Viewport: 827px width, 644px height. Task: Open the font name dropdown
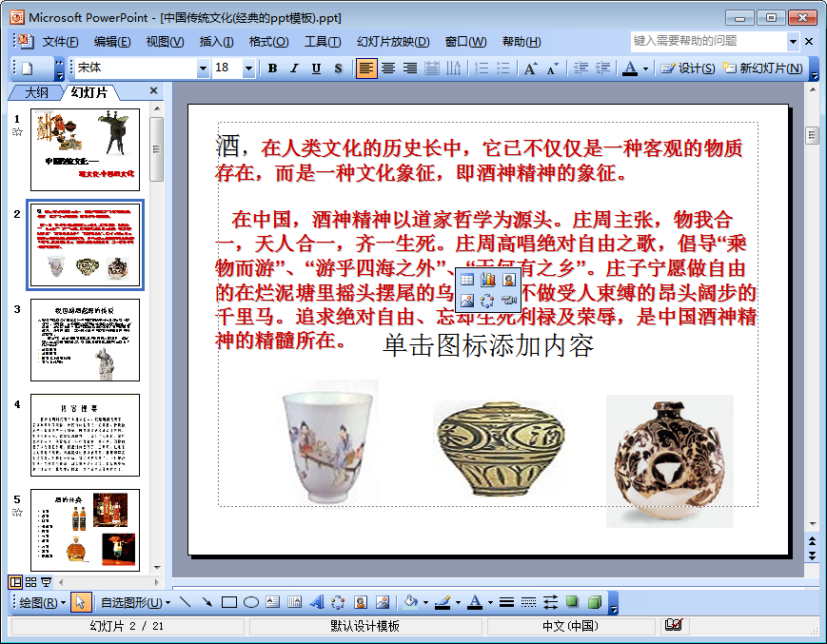click(x=203, y=68)
